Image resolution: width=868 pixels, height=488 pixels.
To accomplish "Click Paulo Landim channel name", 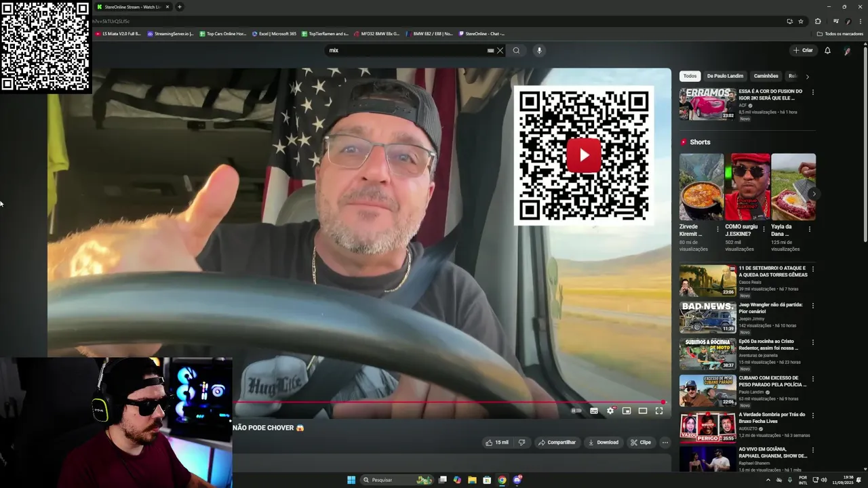I will [751, 392].
